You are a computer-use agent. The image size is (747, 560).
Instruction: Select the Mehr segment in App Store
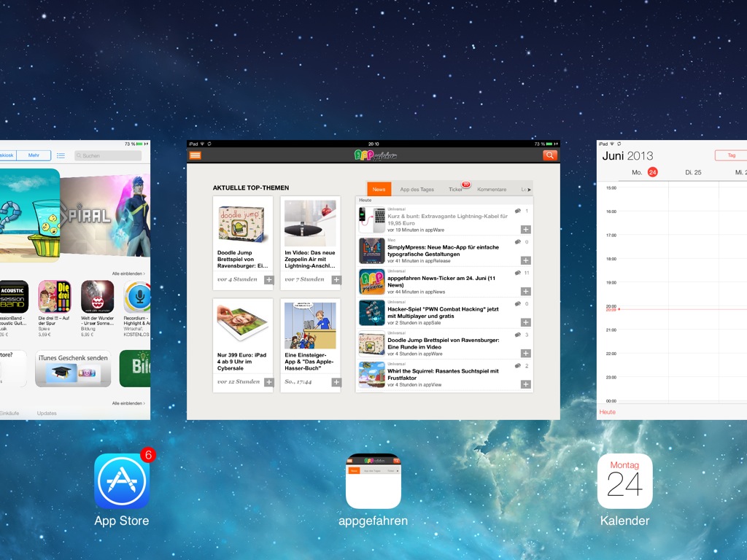[34, 155]
